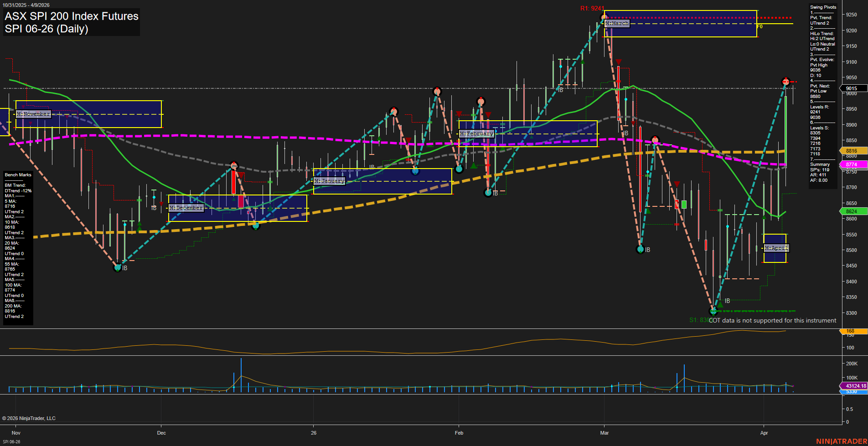Screen dimensions: 868x446
Task: Click the R1: 9241 resistance label
Action: tap(592, 8)
